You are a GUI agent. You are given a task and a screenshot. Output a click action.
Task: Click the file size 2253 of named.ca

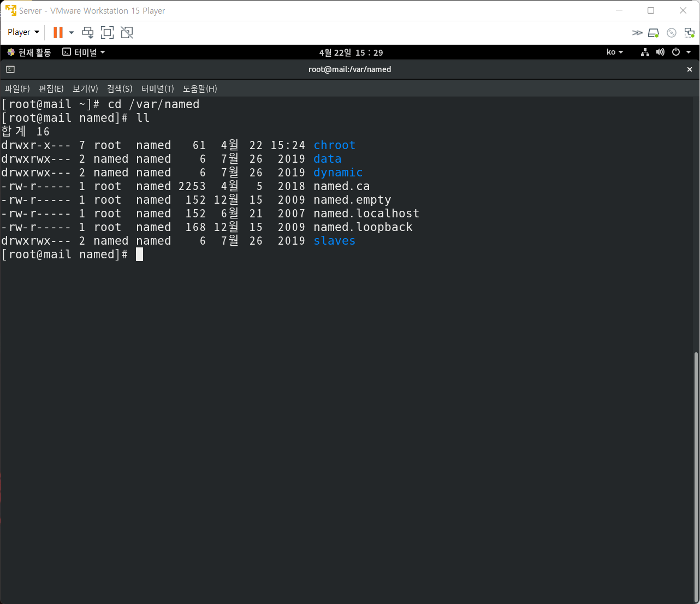click(192, 186)
